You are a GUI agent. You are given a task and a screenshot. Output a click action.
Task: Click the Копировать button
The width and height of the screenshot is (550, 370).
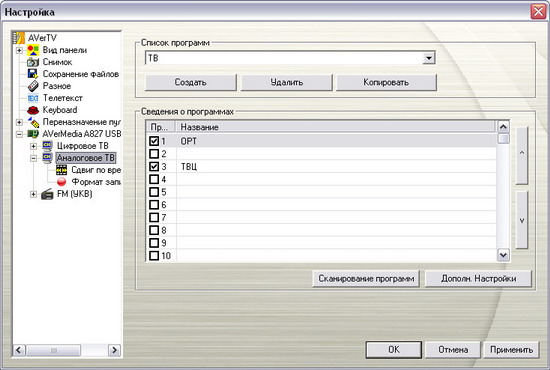(386, 82)
